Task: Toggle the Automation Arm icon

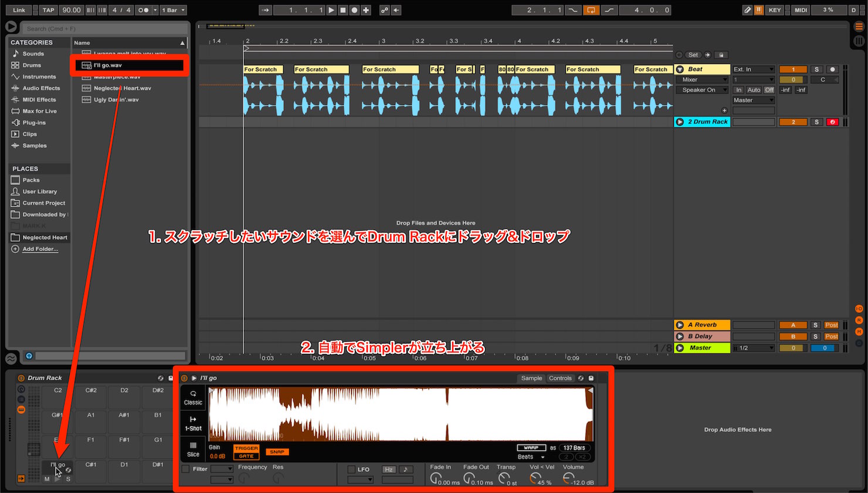Action: pos(385,10)
